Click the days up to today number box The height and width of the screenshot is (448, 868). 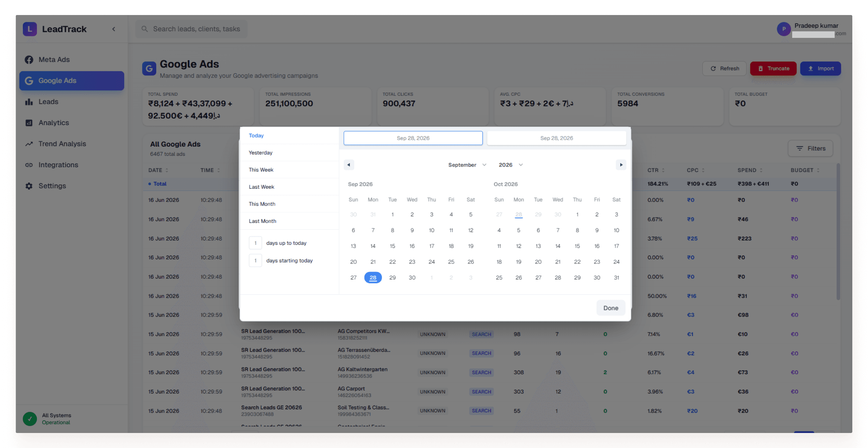[x=256, y=243]
